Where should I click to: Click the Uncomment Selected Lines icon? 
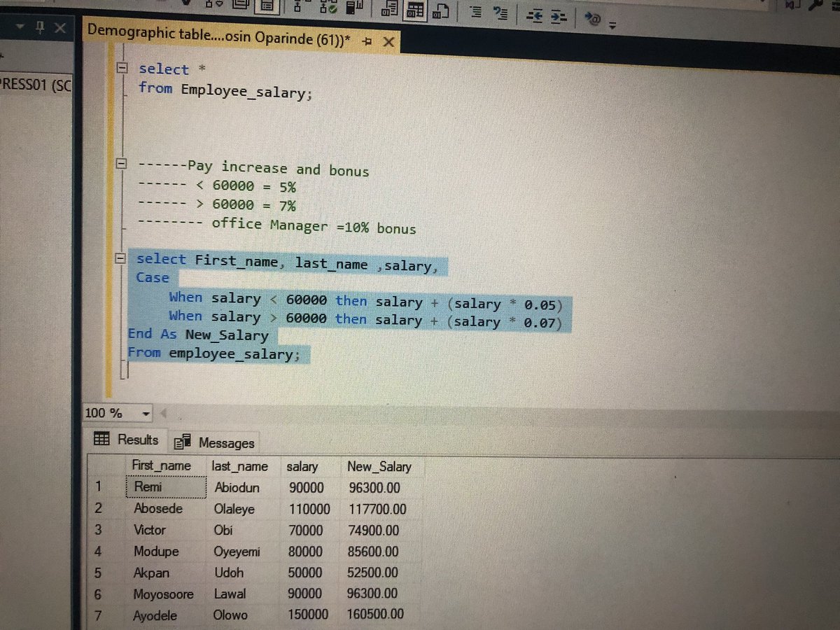pyautogui.click(x=502, y=13)
